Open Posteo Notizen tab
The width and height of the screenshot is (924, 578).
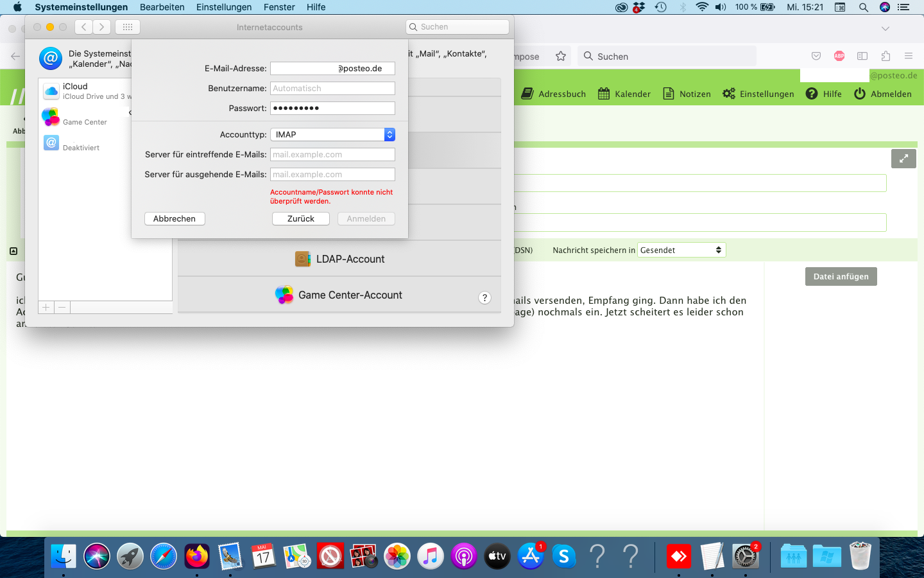(687, 94)
